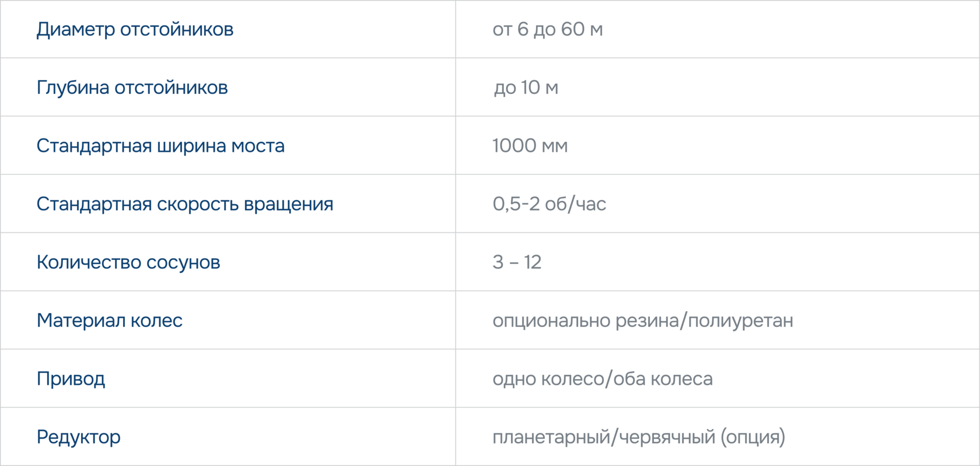Viewport: 980px width, 466px height.
Task: Select the "0,5-2 об/час" value
Action: pyautogui.click(x=549, y=204)
